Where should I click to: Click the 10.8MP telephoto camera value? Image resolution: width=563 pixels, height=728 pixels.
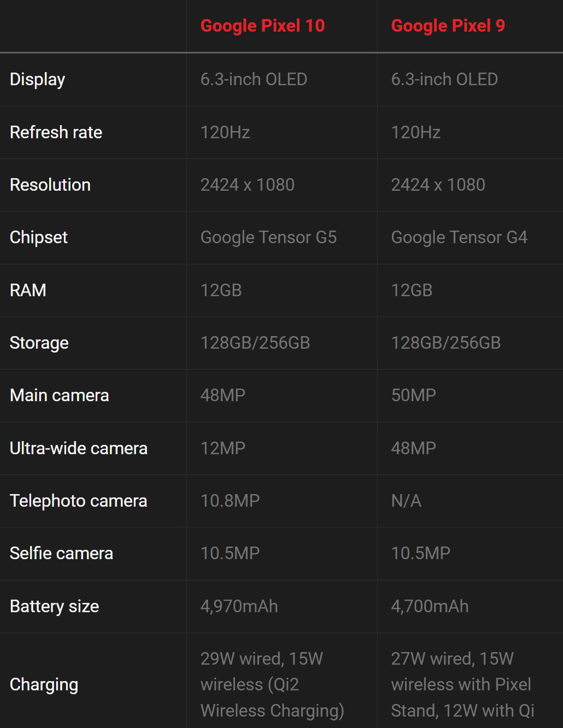click(x=230, y=501)
